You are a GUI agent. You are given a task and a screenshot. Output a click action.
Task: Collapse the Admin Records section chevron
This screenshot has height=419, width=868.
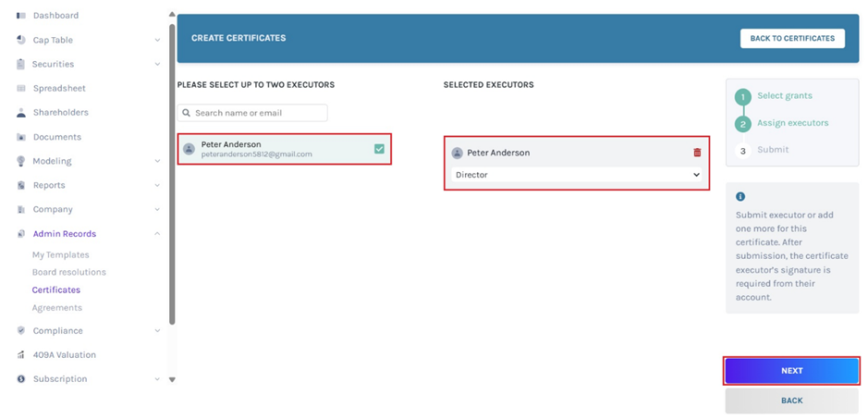157,234
